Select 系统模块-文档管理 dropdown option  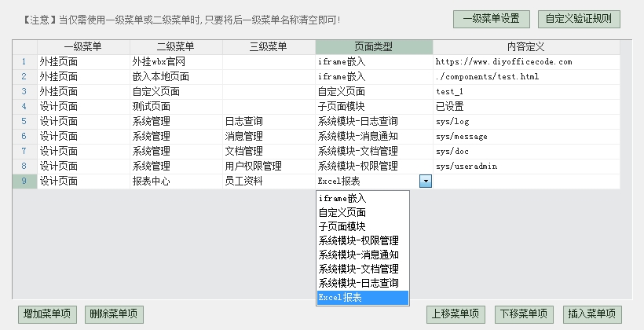pyautogui.click(x=363, y=269)
